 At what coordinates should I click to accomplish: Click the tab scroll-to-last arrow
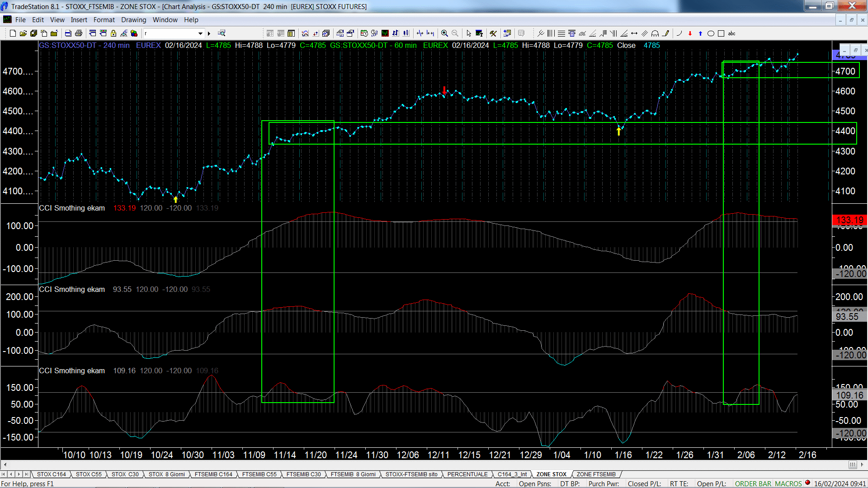point(26,474)
